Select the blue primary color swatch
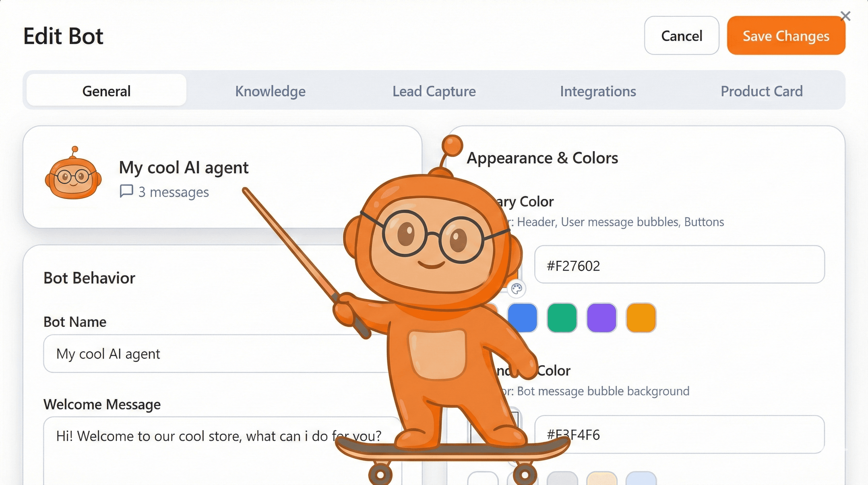 (523, 317)
